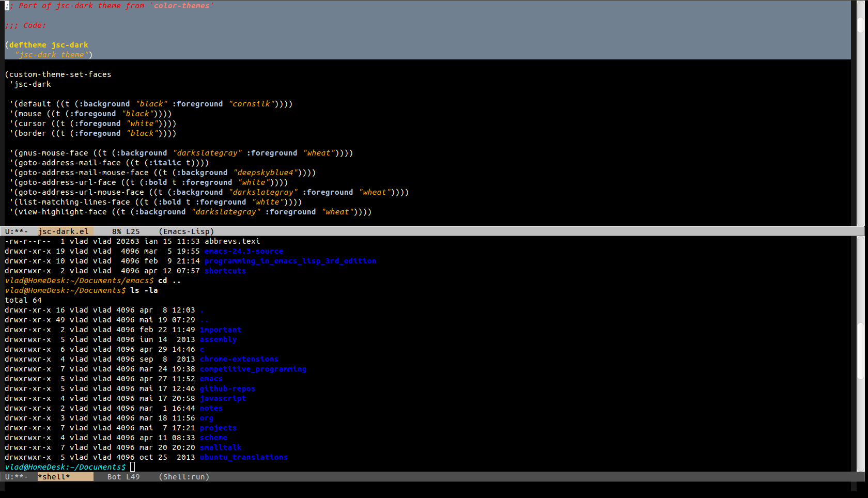Click the jsc-dark.el buffer name in mode line
Image resolution: width=868 pixels, height=498 pixels.
click(x=64, y=231)
